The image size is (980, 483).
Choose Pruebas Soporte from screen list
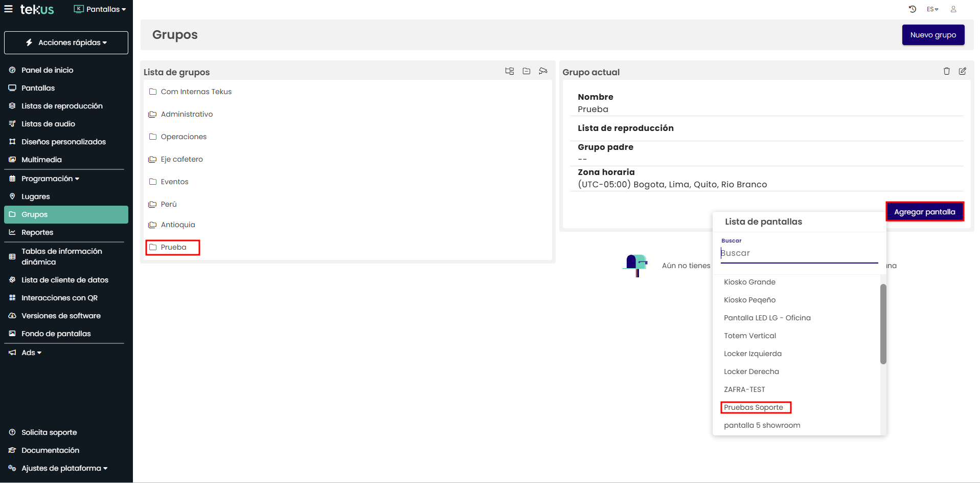[x=754, y=407]
